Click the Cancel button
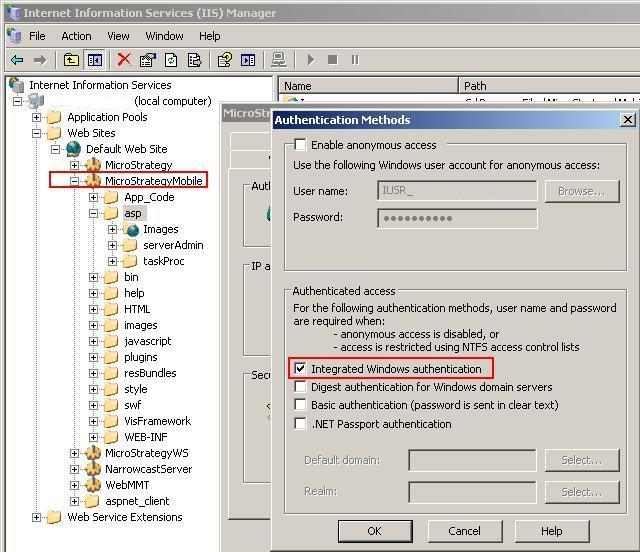The image size is (640, 552). coord(464,531)
